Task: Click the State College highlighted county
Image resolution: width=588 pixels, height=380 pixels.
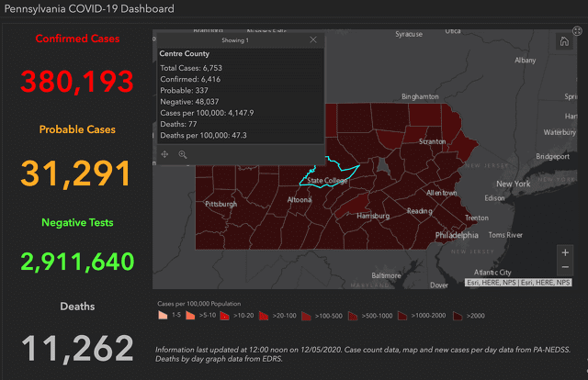Action: 326,180
